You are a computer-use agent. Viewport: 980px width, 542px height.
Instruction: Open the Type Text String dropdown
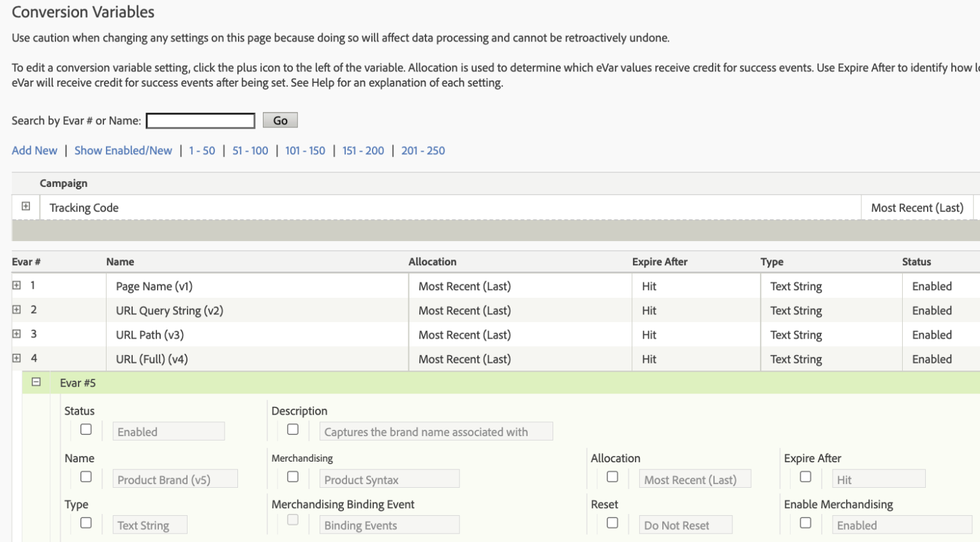[x=150, y=525]
